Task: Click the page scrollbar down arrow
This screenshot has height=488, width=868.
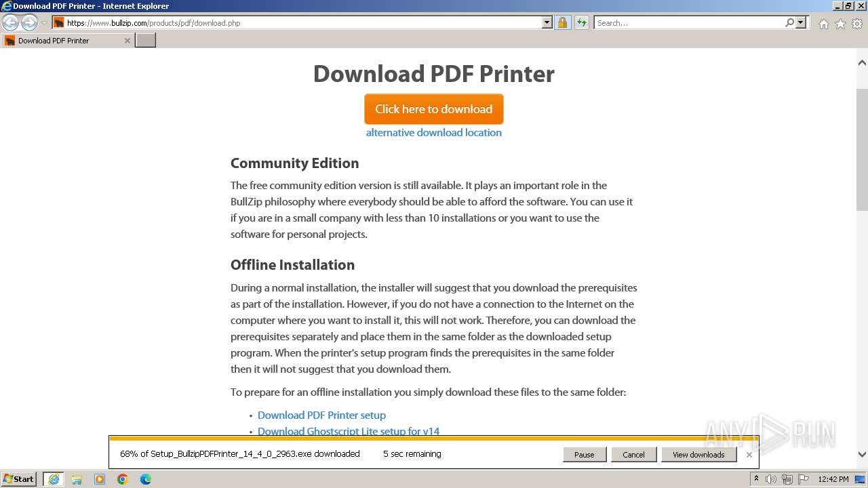Action: pyautogui.click(x=862, y=455)
